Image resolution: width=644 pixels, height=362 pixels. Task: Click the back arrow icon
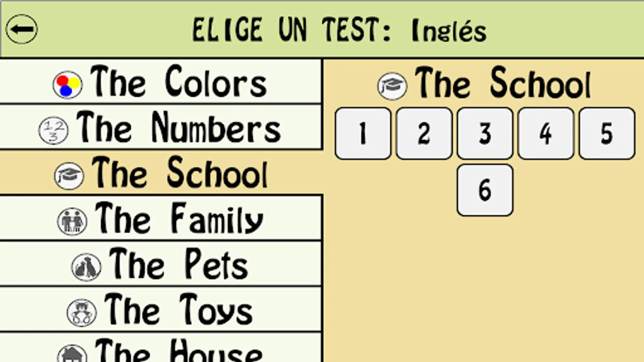22,29
